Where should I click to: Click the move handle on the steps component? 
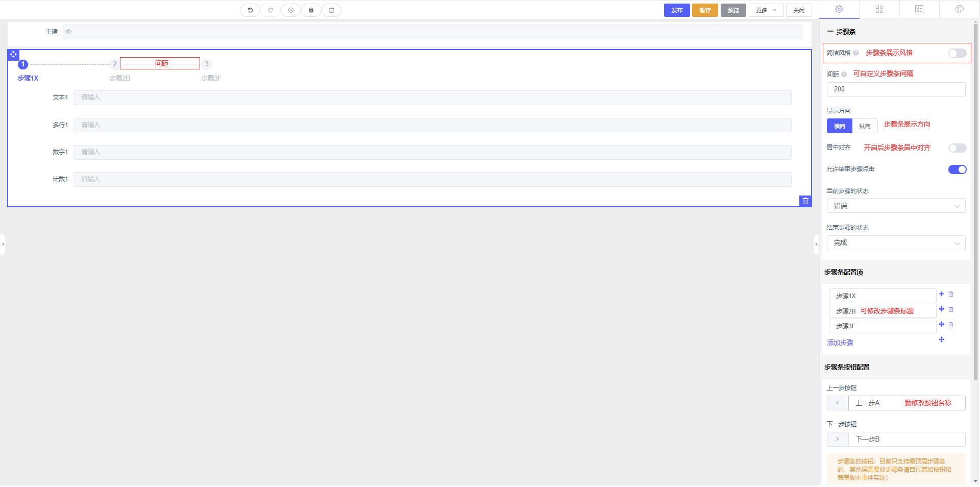click(13, 55)
